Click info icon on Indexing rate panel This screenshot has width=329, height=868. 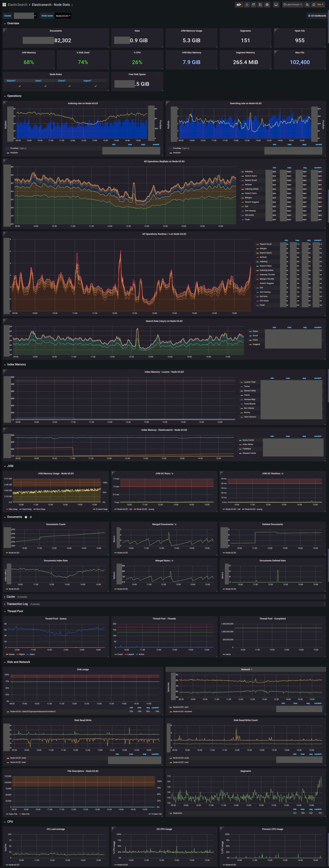pyautogui.click(x=4, y=103)
